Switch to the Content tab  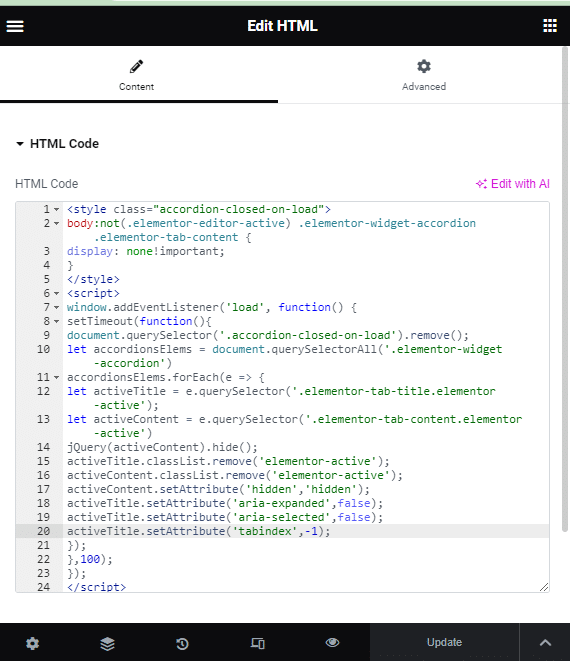[139, 75]
